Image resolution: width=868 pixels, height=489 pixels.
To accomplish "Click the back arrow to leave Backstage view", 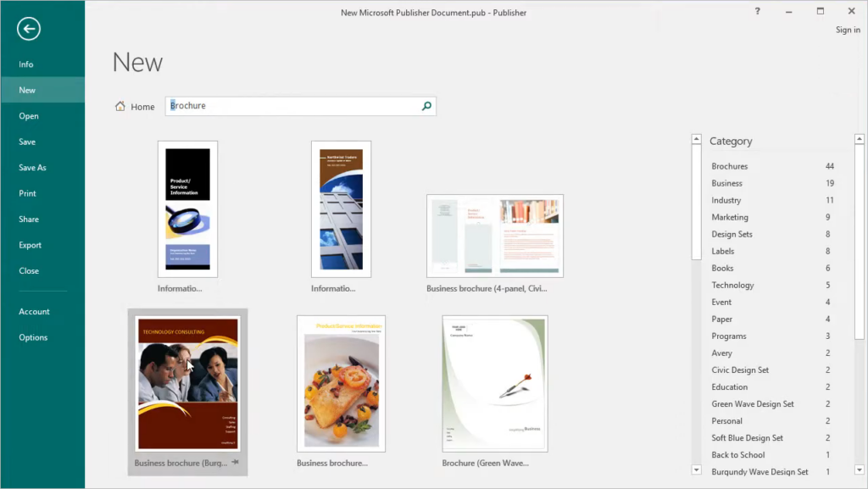I will 28,29.
